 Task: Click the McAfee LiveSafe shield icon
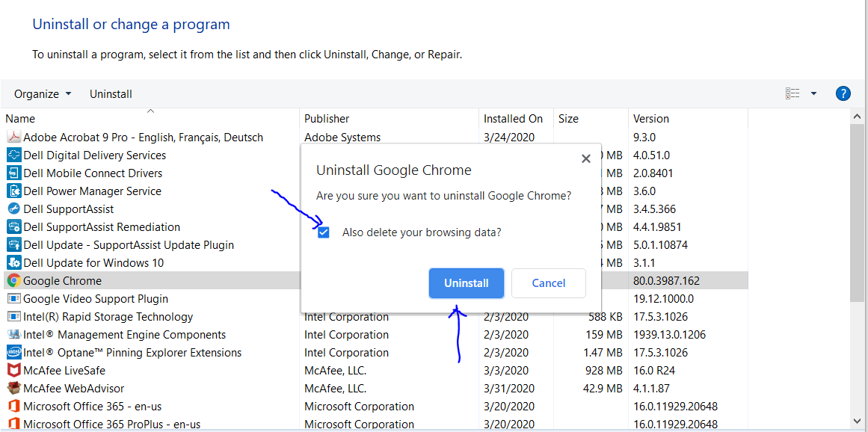tap(13, 371)
